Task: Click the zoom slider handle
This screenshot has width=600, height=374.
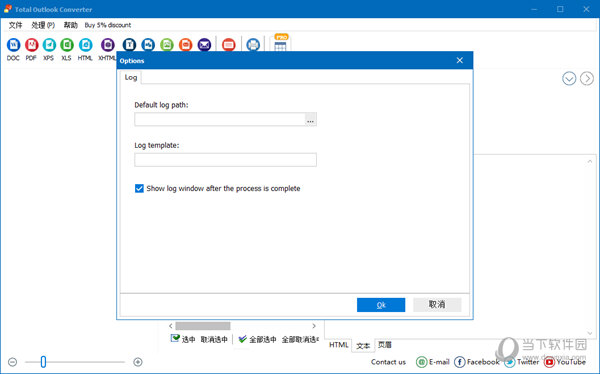Action: click(43, 362)
